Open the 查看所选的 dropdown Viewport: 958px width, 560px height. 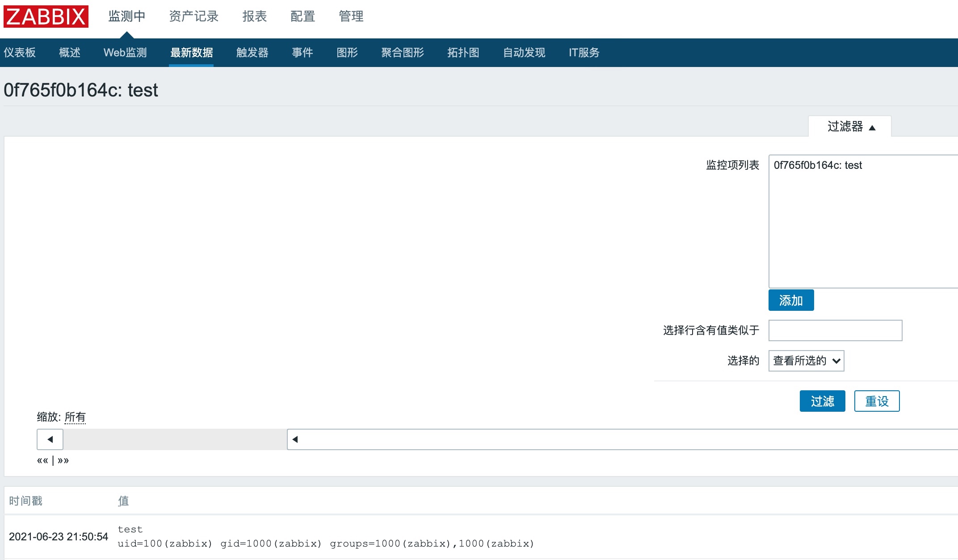[806, 361]
